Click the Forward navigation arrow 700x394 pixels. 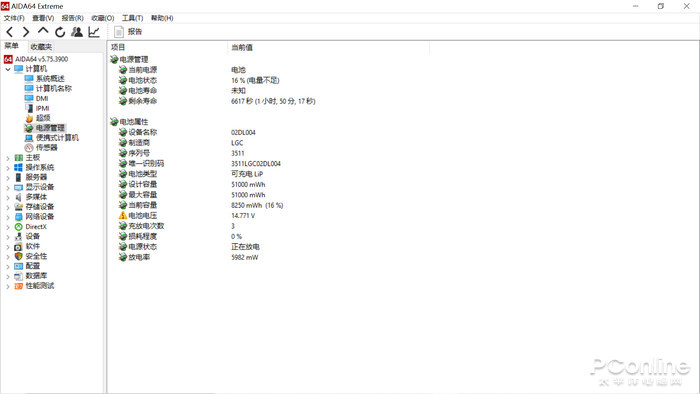point(26,32)
